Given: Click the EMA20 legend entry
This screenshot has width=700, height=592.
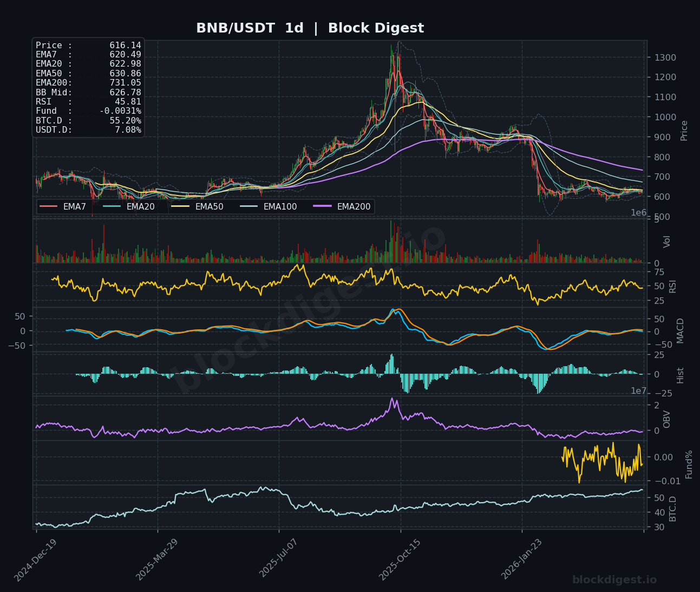Looking at the screenshot, I should coord(128,206).
